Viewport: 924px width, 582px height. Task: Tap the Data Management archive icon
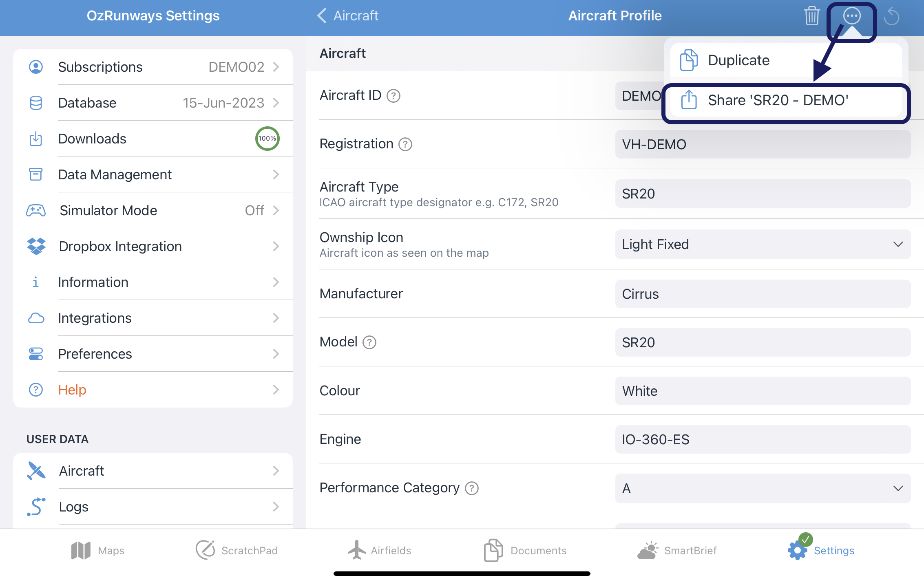pyautogui.click(x=36, y=174)
